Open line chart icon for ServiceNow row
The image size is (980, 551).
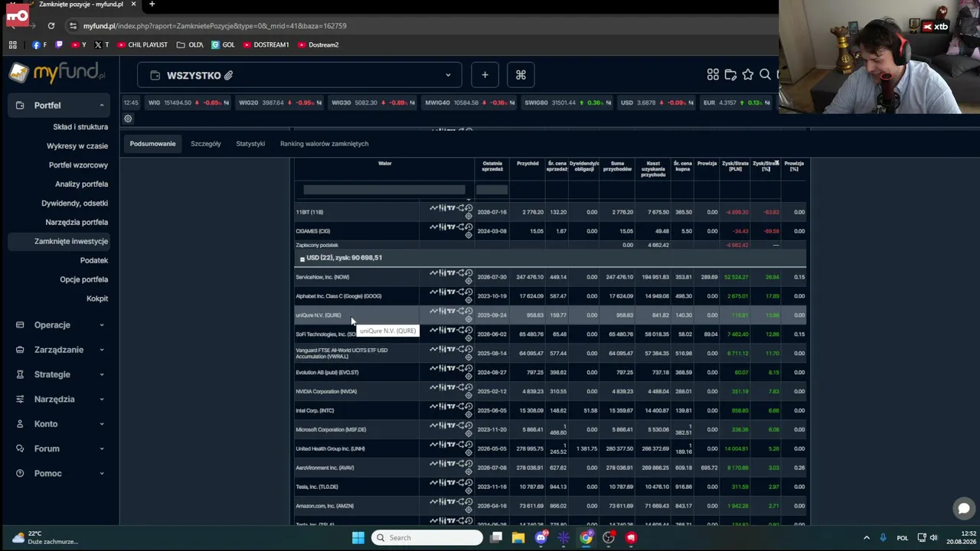(x=434, y=273)
